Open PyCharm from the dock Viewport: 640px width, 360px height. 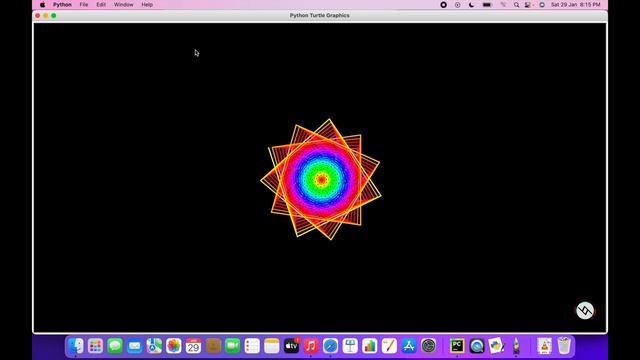point(457,346)
